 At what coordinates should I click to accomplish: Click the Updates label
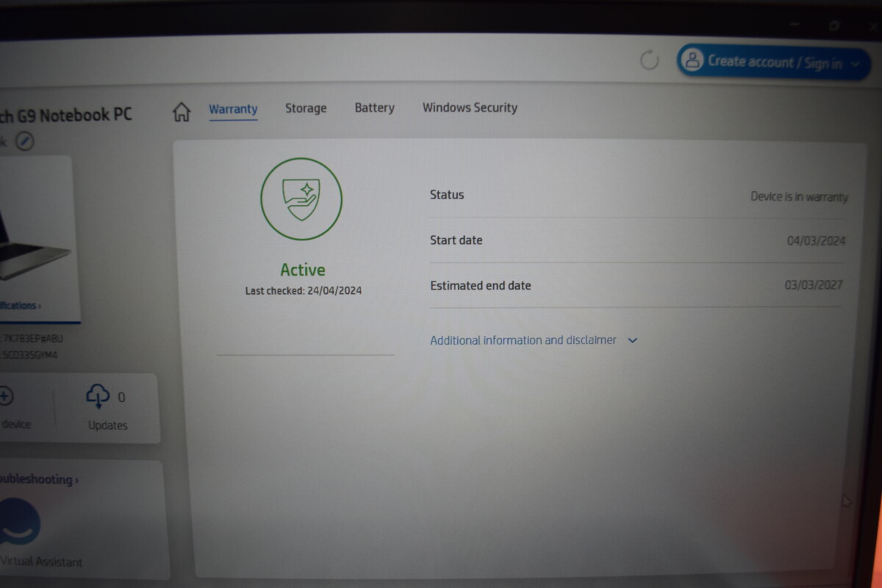click(x=108, y=426)
